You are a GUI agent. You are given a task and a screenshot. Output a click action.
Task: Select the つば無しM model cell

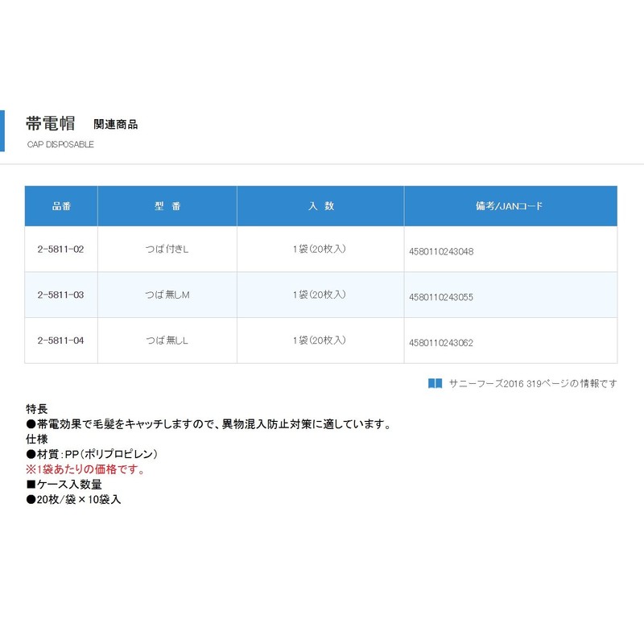[167, 295]
